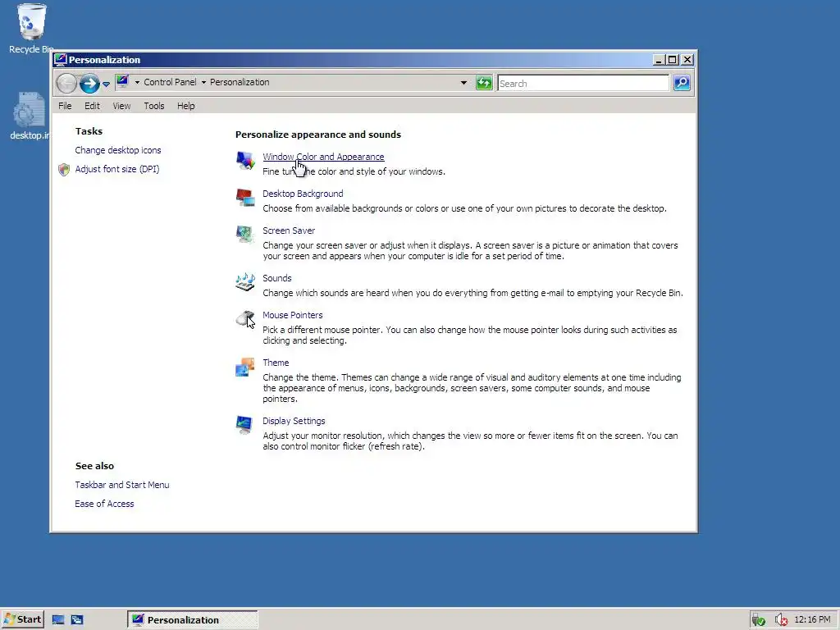
Task: Open address bar previous locations dropdown
Action: (x=463, y=83)
